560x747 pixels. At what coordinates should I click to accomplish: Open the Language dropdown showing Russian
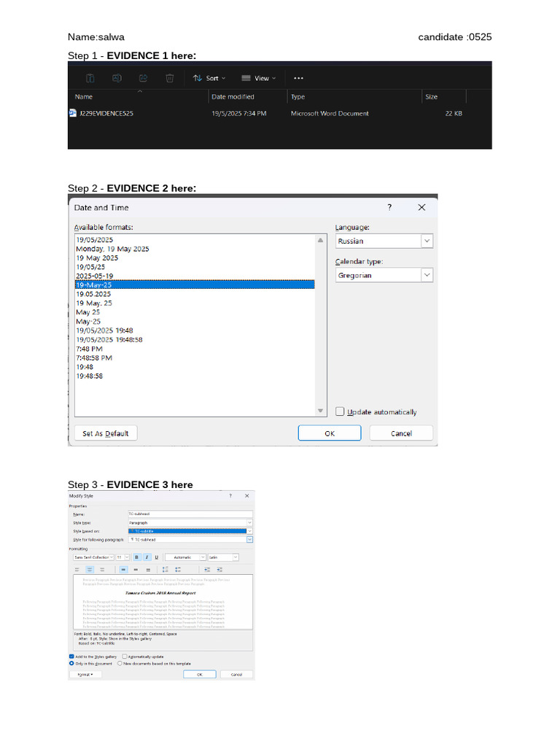427,241
